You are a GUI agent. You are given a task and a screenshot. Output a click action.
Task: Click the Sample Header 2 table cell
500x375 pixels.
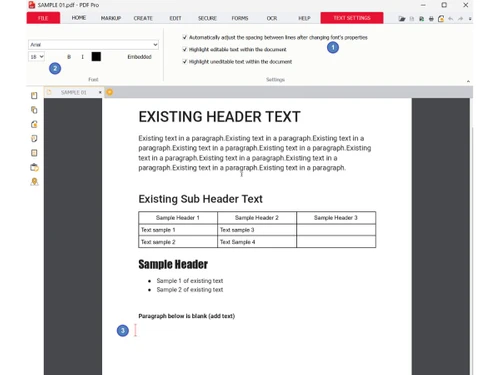pos(257,218)
